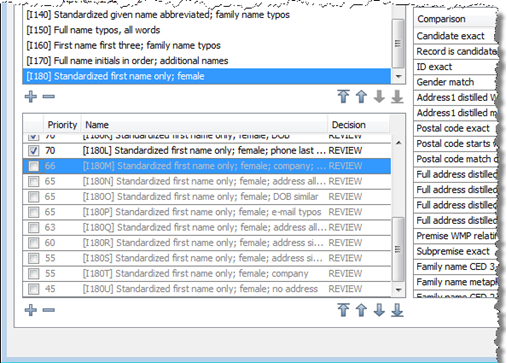Move rule group up one position
This screenshot has height=363, width=507.
(361, 97)
